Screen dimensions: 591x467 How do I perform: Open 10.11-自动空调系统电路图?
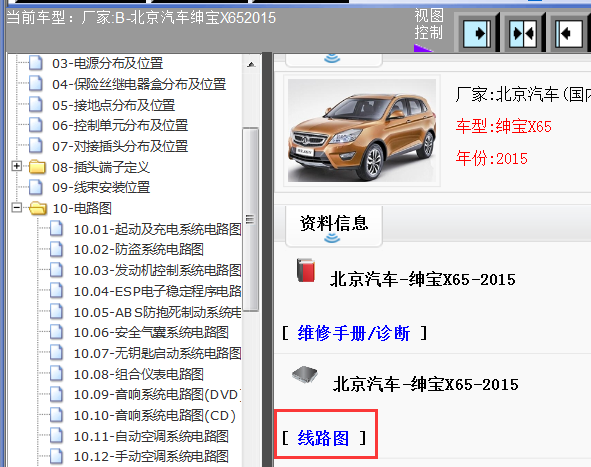[x=151, y=436]
